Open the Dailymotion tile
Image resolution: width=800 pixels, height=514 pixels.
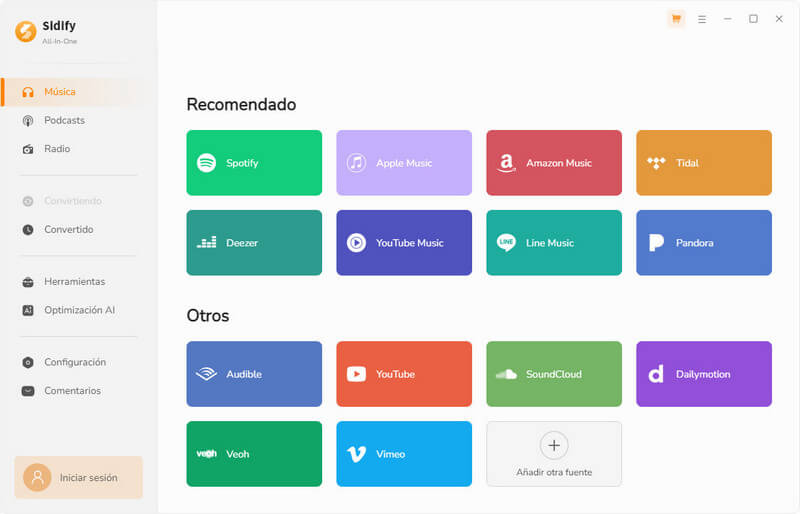(x=704, y=374)
